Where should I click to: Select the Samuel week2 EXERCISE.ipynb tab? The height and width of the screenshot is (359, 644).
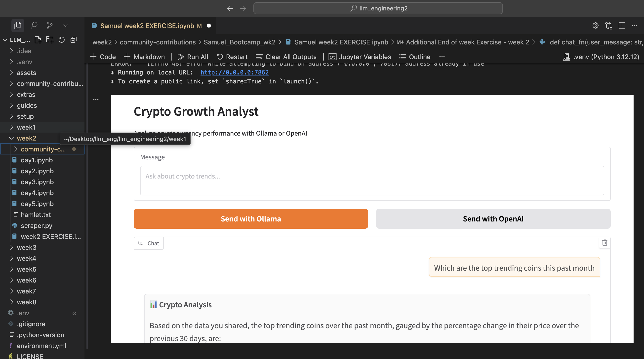tap(147, 26)
